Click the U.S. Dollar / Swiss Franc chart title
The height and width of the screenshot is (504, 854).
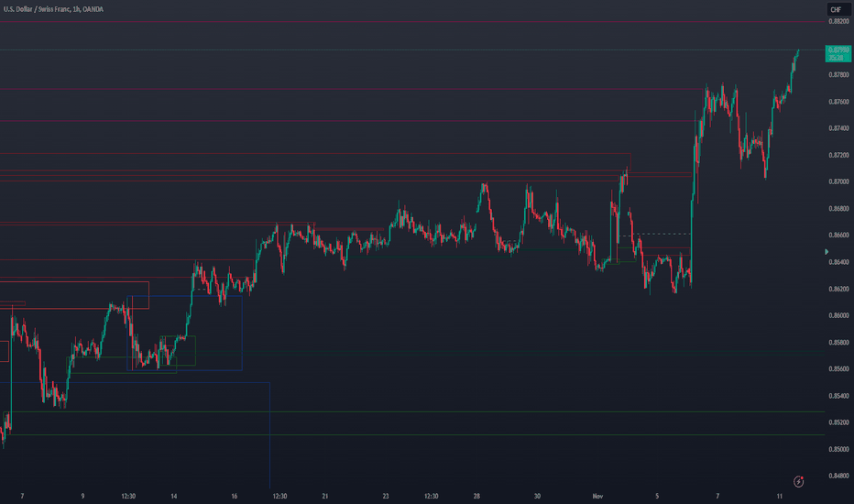coord(53,9)
